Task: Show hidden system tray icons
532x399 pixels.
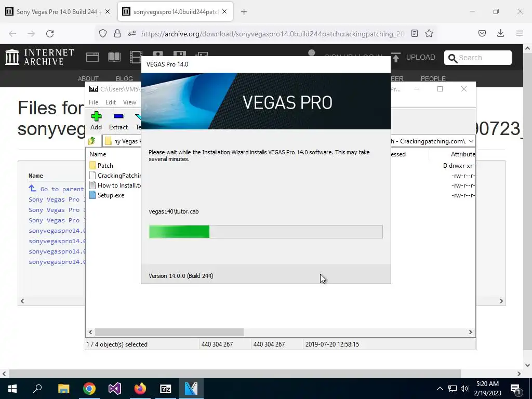Action: 440,389
